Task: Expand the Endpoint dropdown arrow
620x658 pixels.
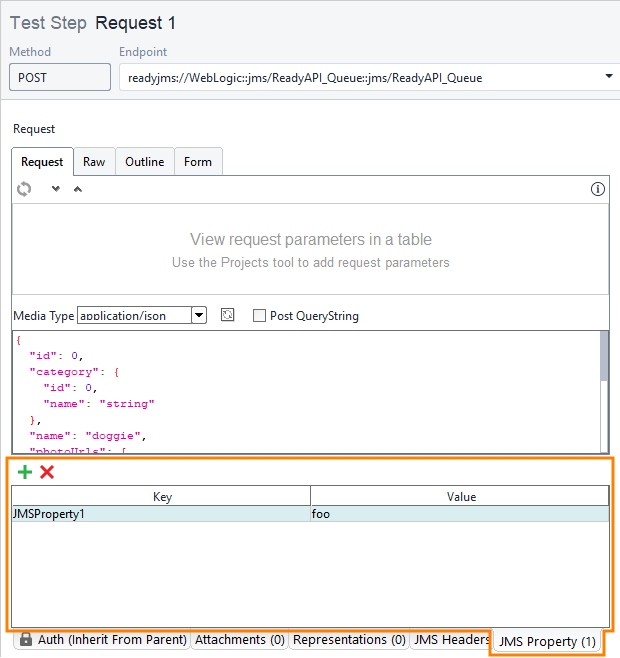Action: (x=609, y=77)
